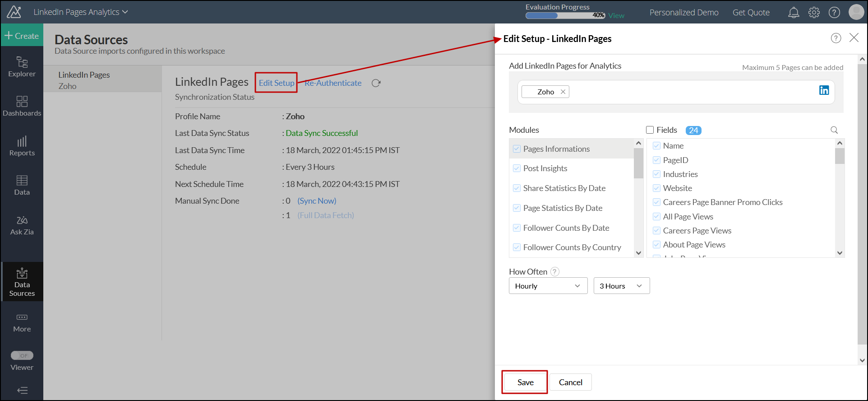This screenshot has width=868, height=401.
Task: Click the Save button
Action: click(525, 382)
